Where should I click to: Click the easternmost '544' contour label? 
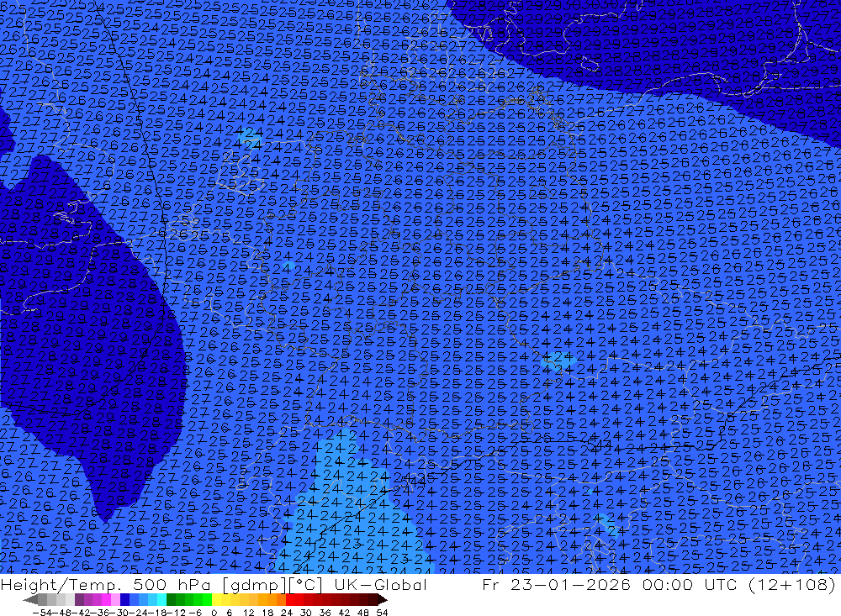coord(600,445)
